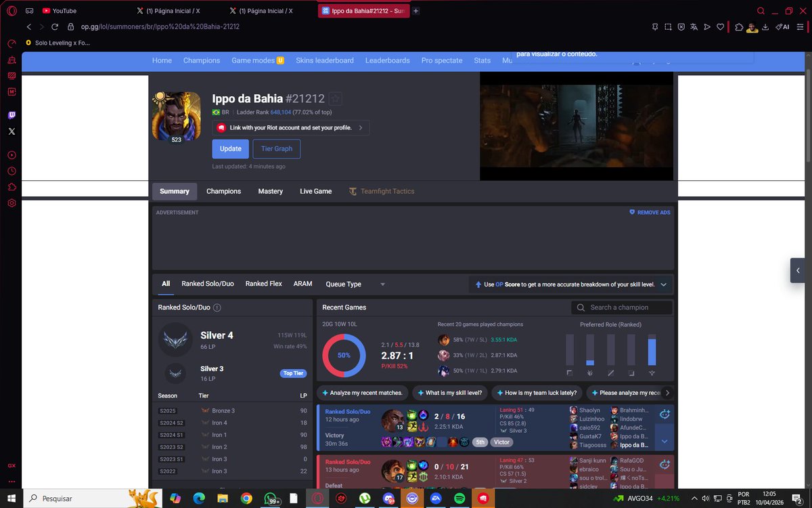The width and height of the screenshot is (812, 508).
Task: Click the embedded video player
Action: click(577, 126)
